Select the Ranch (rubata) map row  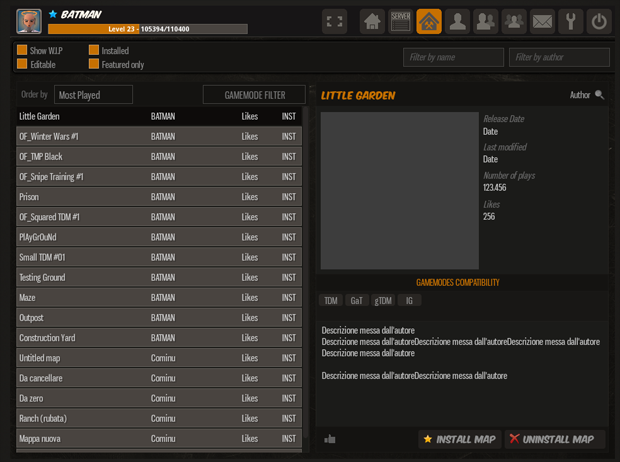[159, 419]
